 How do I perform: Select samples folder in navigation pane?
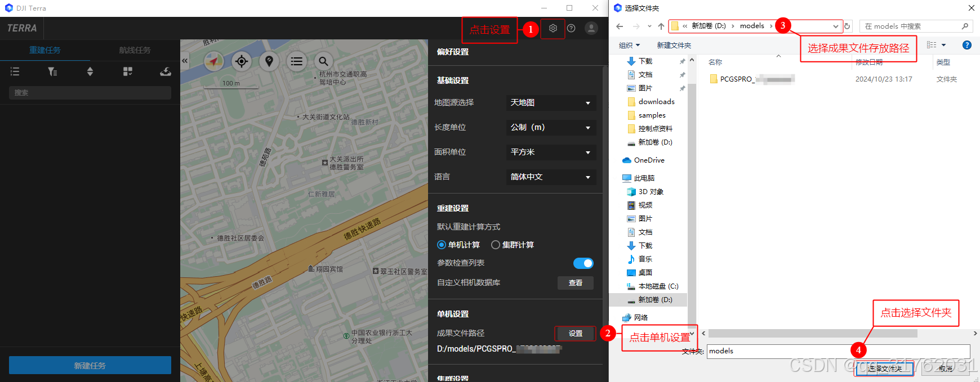652,115
